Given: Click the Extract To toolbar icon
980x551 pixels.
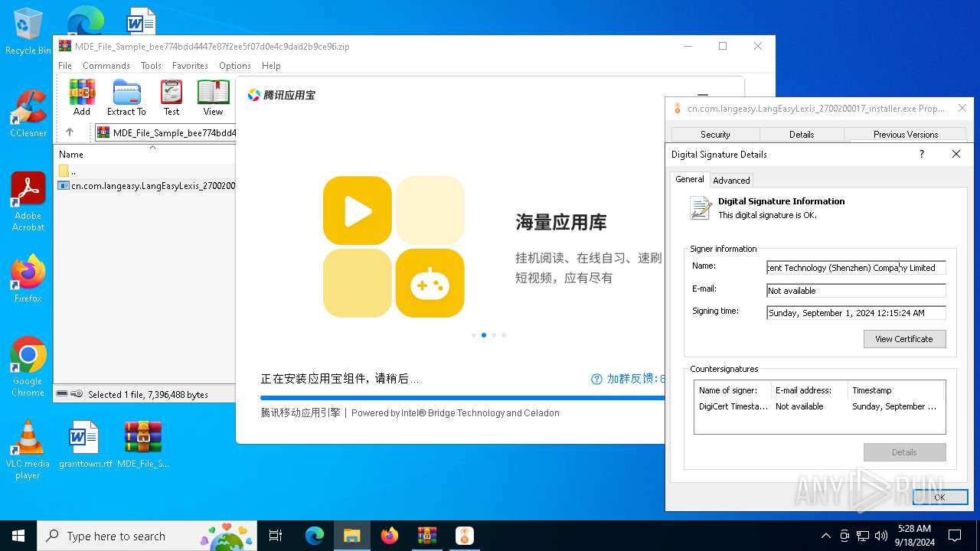Looking at the screenshot, I should pyautogui.click(x=126, y=97).
